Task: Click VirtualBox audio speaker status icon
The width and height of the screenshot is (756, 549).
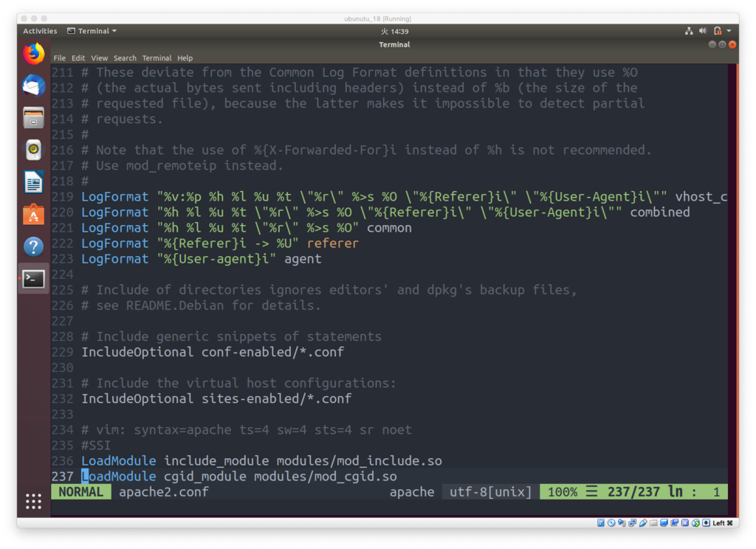Action: point(622,523)
